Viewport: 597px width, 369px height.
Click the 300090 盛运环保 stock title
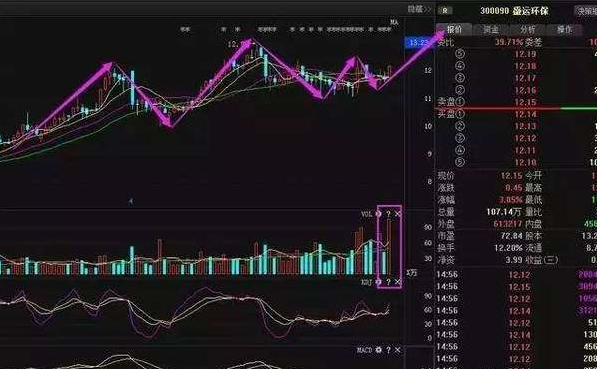[x=514, y=11]
